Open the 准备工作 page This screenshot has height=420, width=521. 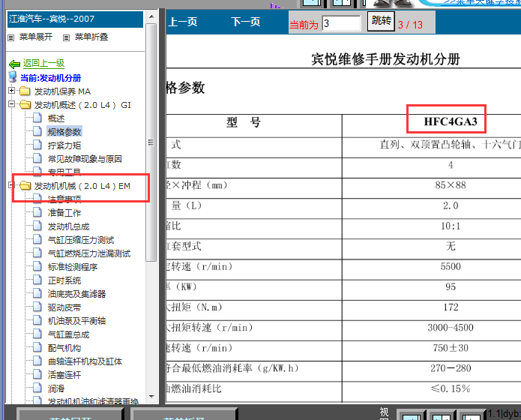[x=64, y=213]
